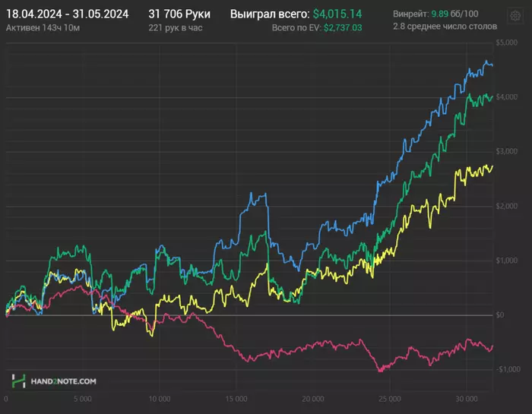Click the 15 000 x-axis tick label
The image size is (532, 414).
pyautogui.click(x=236, y=399)
